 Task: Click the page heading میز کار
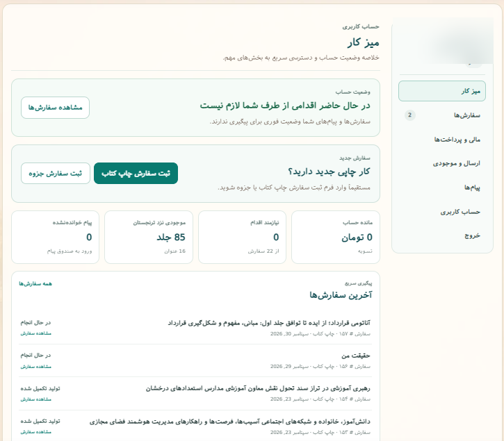pos(363,43)
